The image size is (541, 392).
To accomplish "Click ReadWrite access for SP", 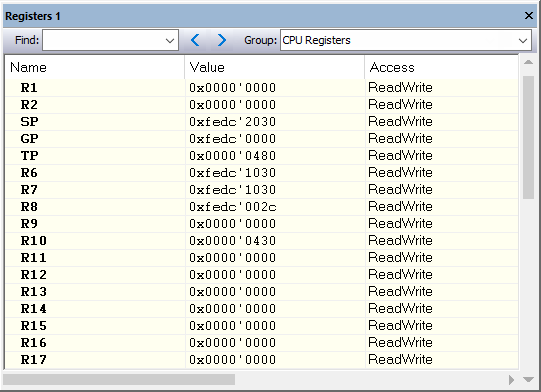I will [x=400, y=121].
